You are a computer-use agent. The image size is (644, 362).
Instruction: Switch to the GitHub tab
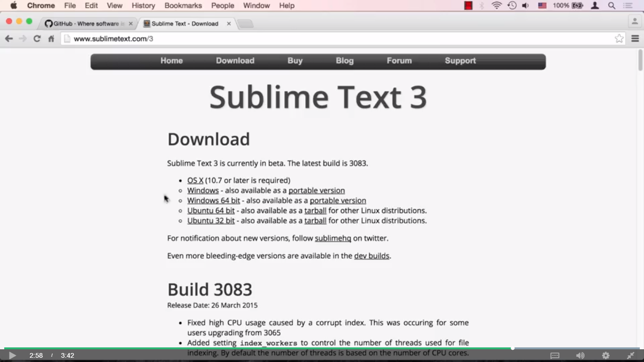click(88, 24)
